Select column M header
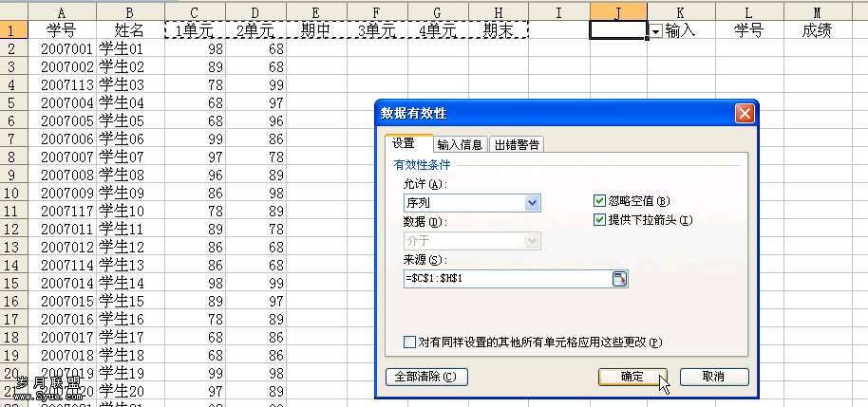Screen dimensions: 868x407 pos(817,12)
